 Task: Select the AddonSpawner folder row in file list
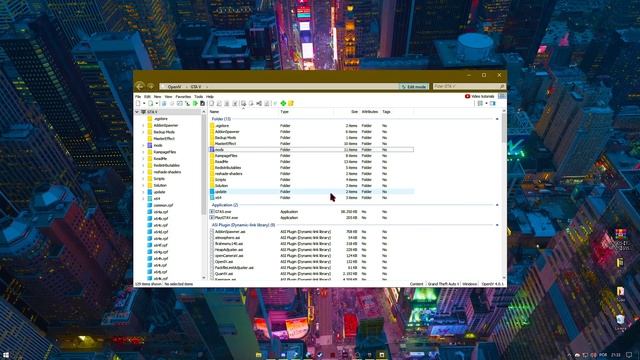click(311, 131)
